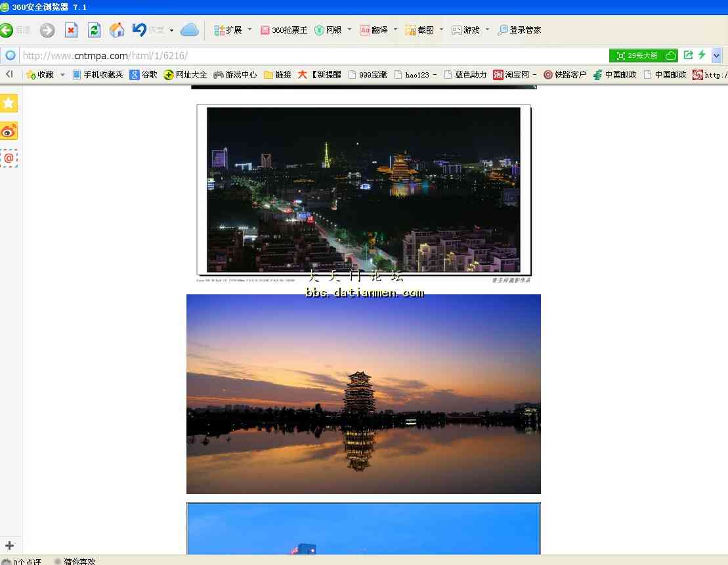Click the green 29张大图 button
The width and height of the screenshot is (728, 565).
tap(643, 56)
